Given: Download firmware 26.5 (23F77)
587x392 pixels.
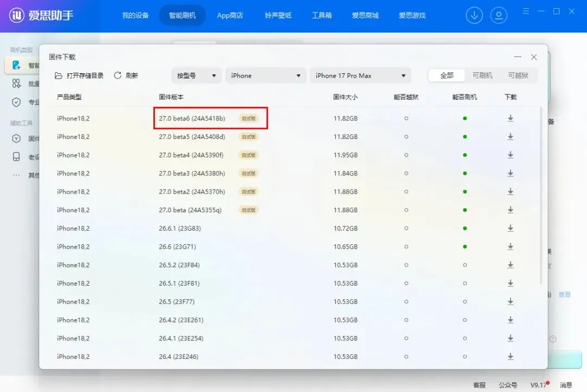Looking at the screenshot, I should click(x=510, y=301).
